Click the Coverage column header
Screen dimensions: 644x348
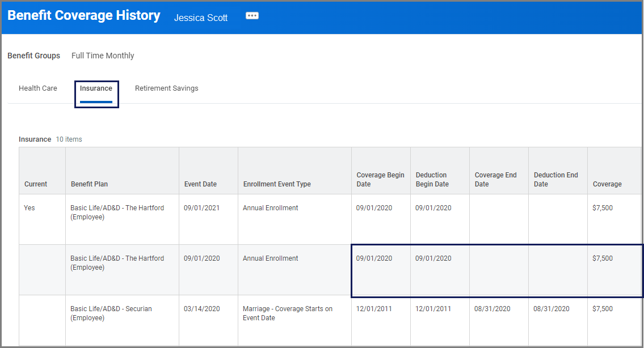pos(607,184)
